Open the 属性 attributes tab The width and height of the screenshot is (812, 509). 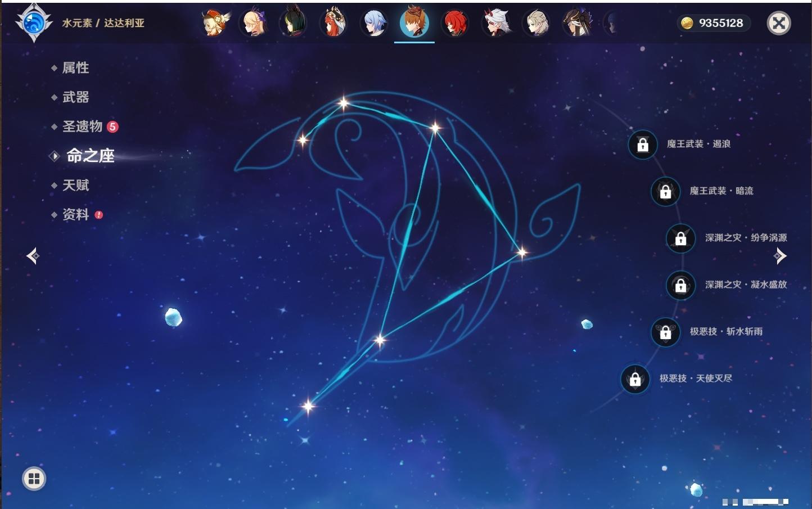point(75,68)
